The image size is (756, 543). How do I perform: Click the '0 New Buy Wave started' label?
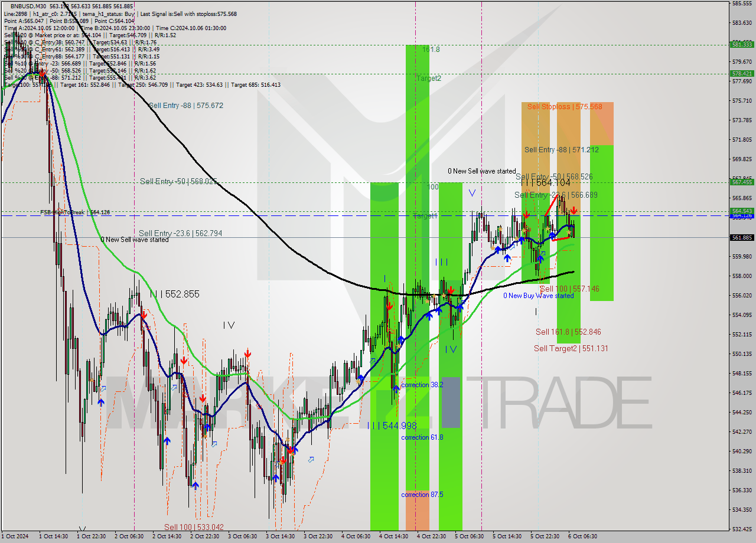point(539,296)
